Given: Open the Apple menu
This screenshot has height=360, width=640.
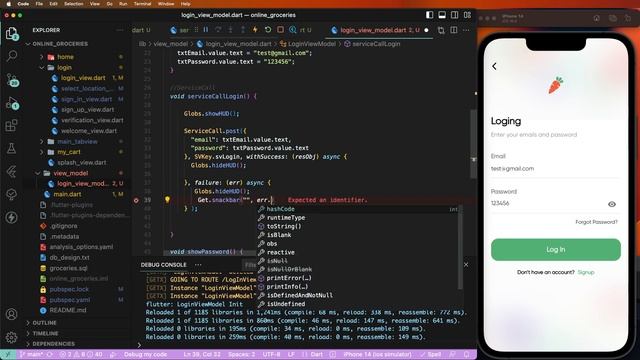Looking at the screenshot, I should [x=8, y=4].
